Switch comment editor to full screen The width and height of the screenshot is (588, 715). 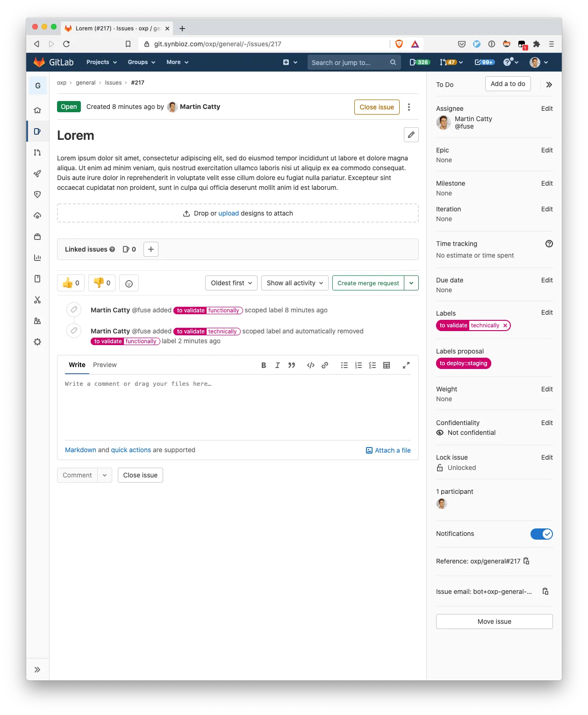coord(406,365)
